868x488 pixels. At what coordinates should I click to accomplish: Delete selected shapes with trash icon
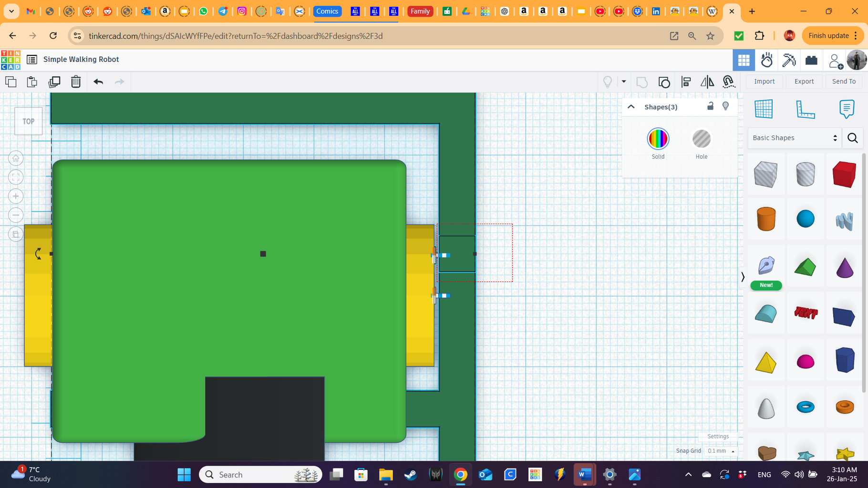(76, 82)
